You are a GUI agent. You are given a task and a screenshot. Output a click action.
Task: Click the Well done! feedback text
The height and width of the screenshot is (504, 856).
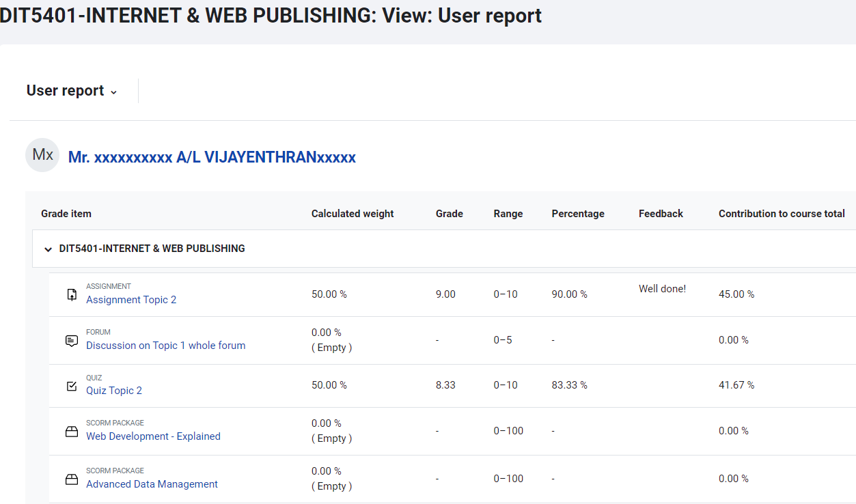(x=662, y=289)
